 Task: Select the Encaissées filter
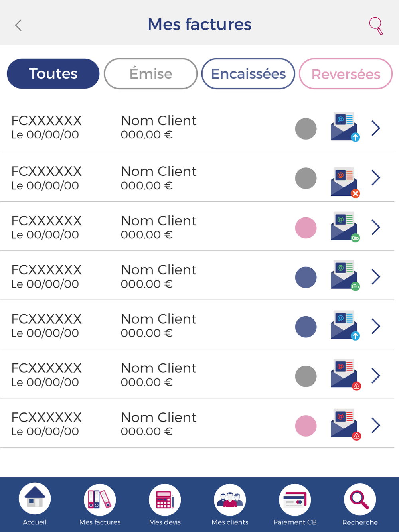(248, 74)
